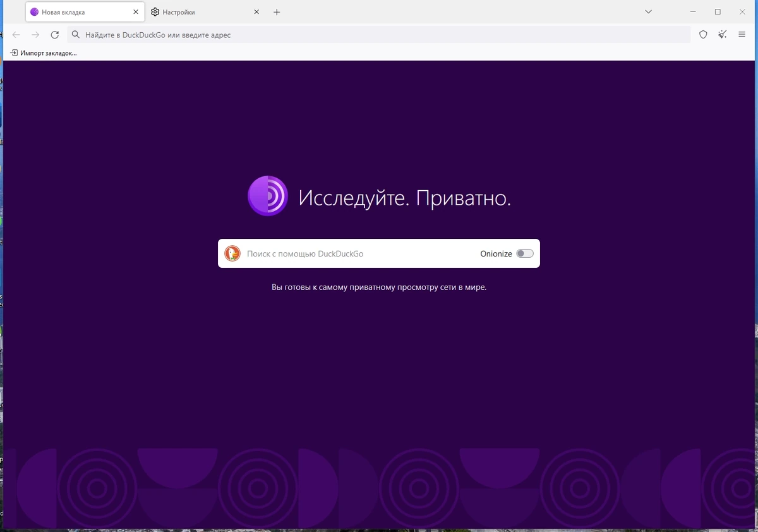Reload the current page
Screen dimensions: 758x532
[55, 35]
